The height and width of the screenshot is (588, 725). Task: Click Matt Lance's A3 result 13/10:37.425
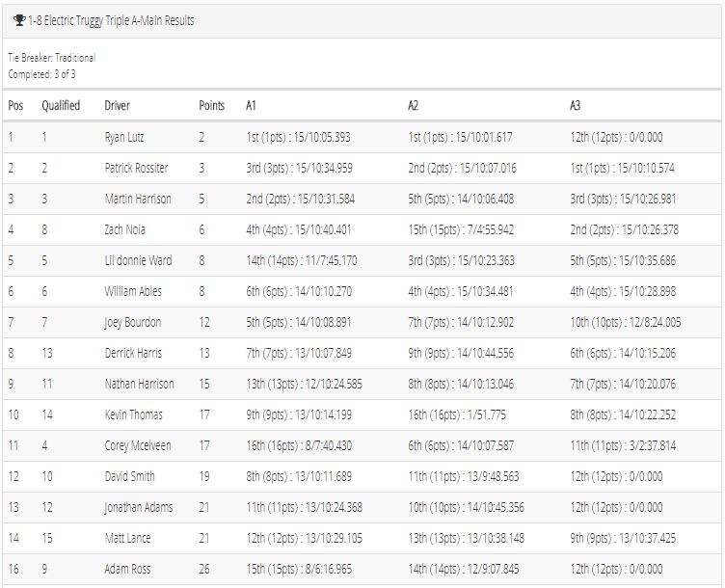pos(647,538)
